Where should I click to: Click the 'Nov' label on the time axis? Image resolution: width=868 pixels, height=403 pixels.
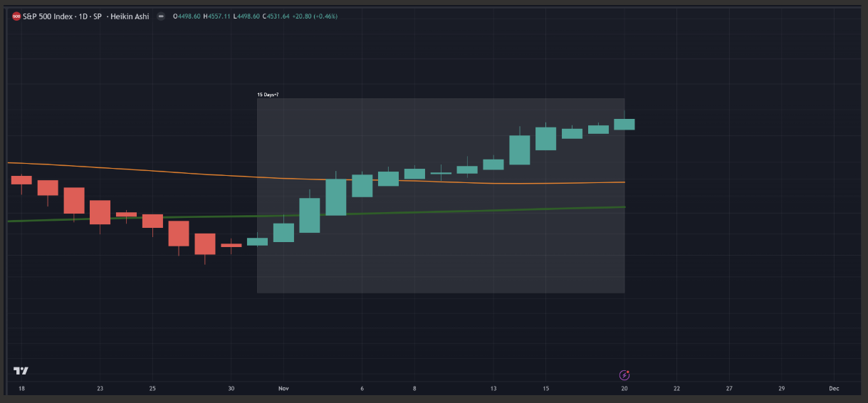pos(283,389)
